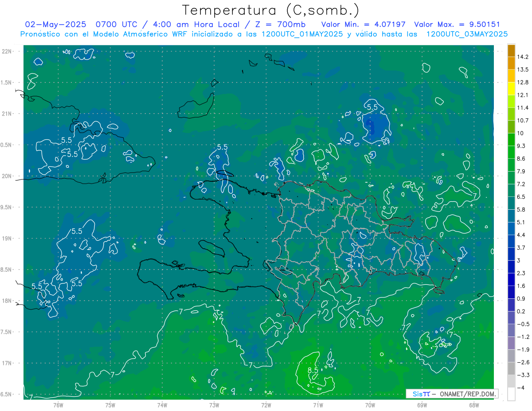Click the '72W' longitude axis label

(x=266, y=405)
